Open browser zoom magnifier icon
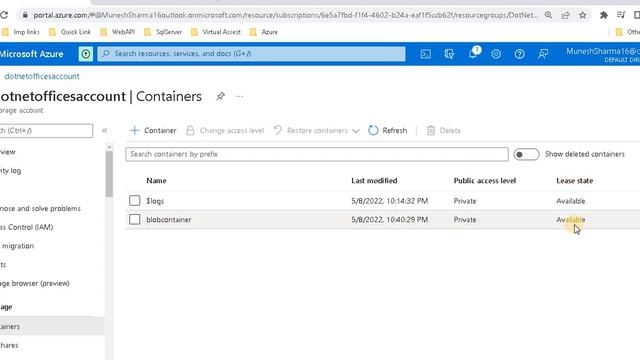Viewport: 640px width, 360px height. click(x=548, y=15)
